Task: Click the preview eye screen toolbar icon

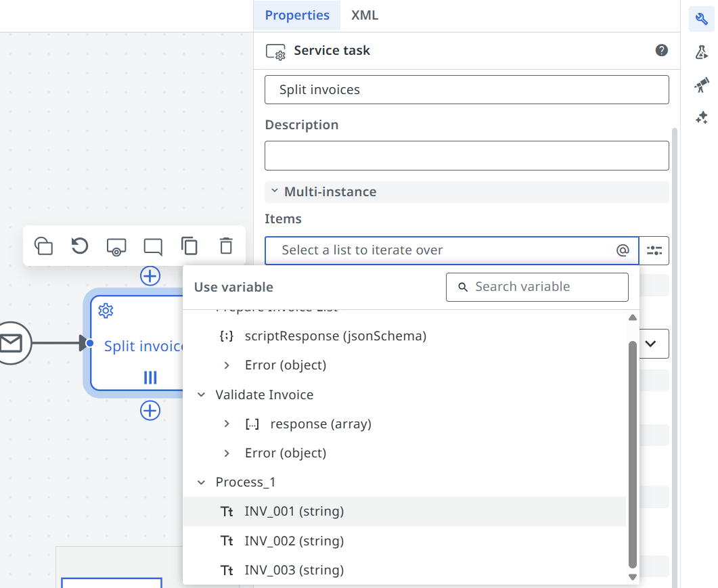Action: 116,247
